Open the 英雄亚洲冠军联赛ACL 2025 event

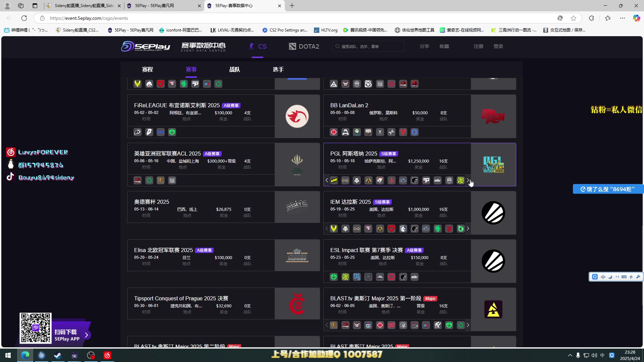click(x=167, y=154)
